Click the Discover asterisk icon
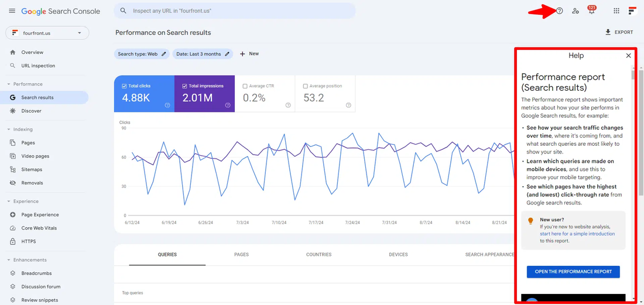The image size is (644, 305). (x=13, y=111)
